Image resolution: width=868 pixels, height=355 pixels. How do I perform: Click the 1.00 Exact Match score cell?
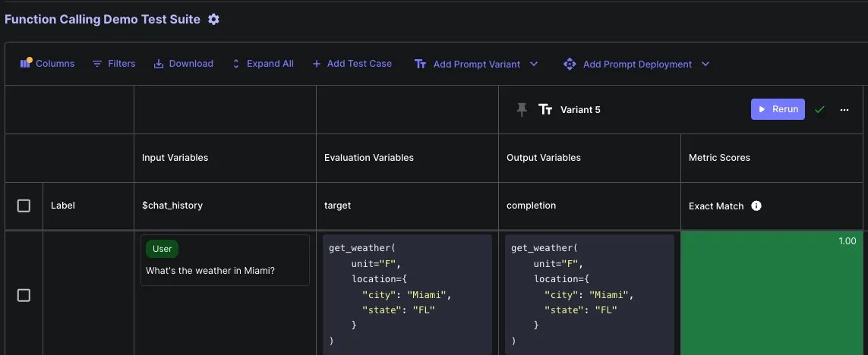[x=772, y=293]
